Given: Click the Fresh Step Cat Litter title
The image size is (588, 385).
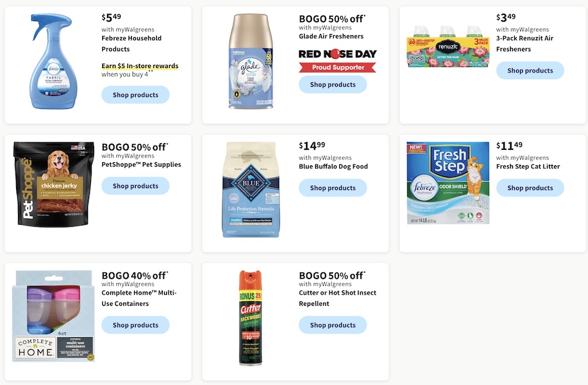Looking at the screenshot, I should pos(527,167).
